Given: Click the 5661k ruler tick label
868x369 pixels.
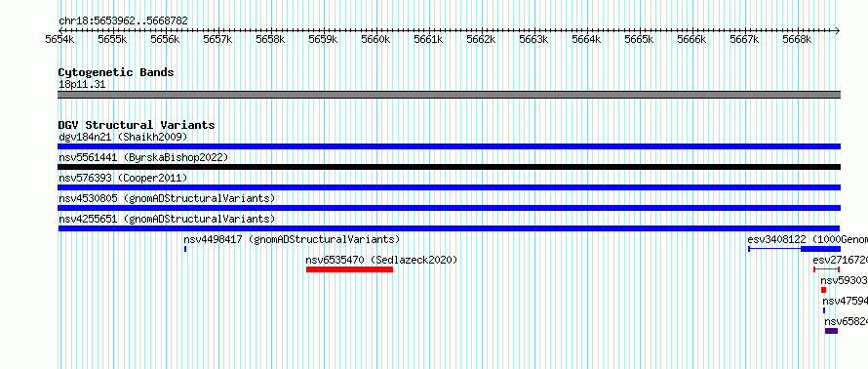Looking at the screenshot, I should click(x=428, y=40).
